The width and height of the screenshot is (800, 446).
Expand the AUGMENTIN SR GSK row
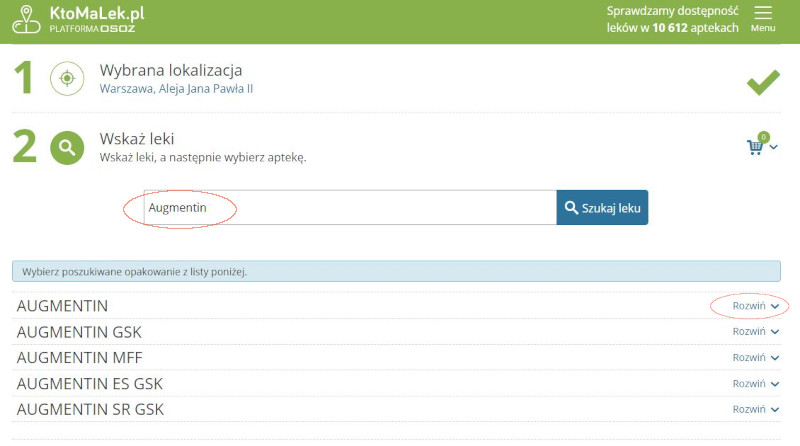click(755, 409)
